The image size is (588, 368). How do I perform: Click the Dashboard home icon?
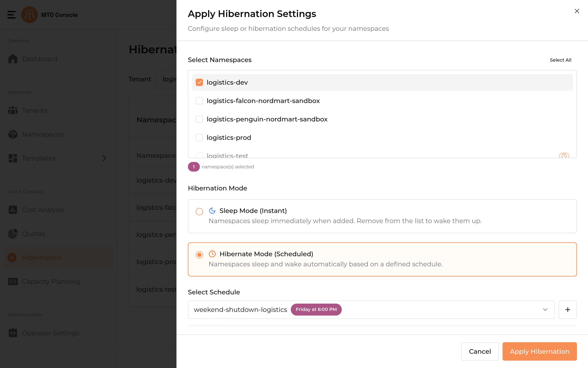point(13,59)
